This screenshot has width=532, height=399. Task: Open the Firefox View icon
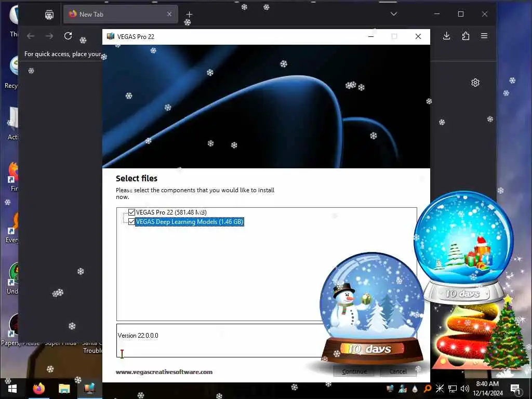(x=49, y=15)
